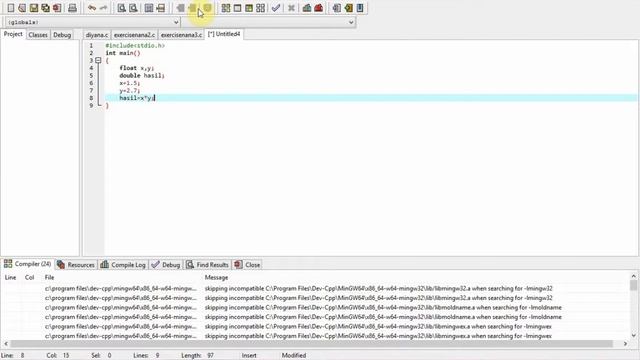Click the red Close file toolbar icon

[57, 8]
